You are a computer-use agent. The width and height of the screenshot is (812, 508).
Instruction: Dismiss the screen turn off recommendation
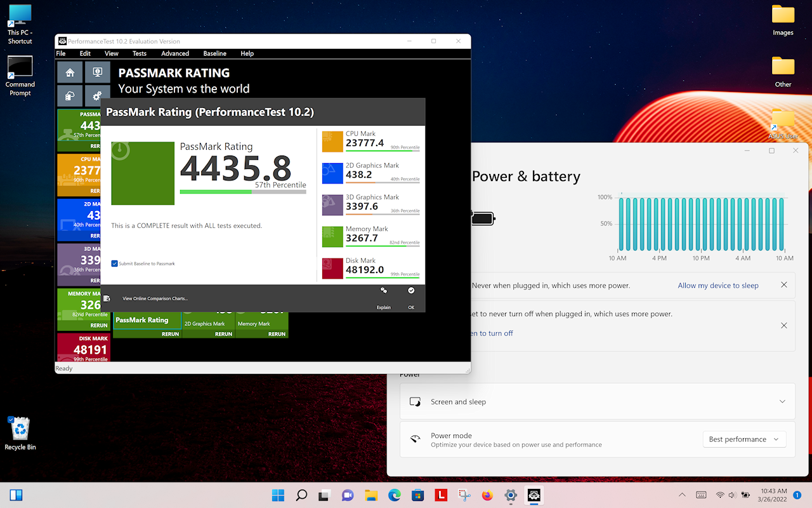pos(784,326)
